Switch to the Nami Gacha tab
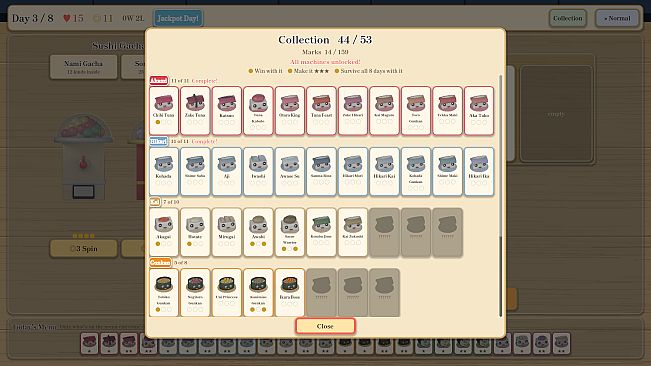Viewport: 651px width, 366px height. tap(83, 67)
